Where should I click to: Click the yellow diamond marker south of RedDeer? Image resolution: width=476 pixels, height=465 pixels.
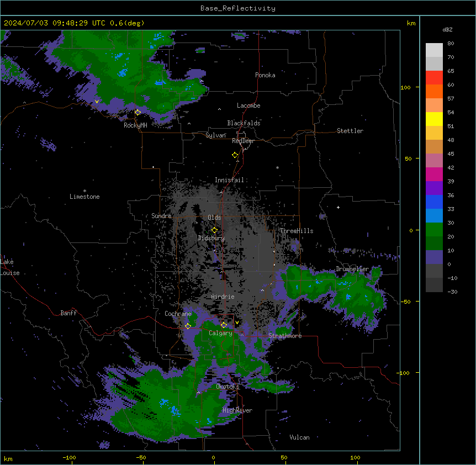click(x=235, y=155)
